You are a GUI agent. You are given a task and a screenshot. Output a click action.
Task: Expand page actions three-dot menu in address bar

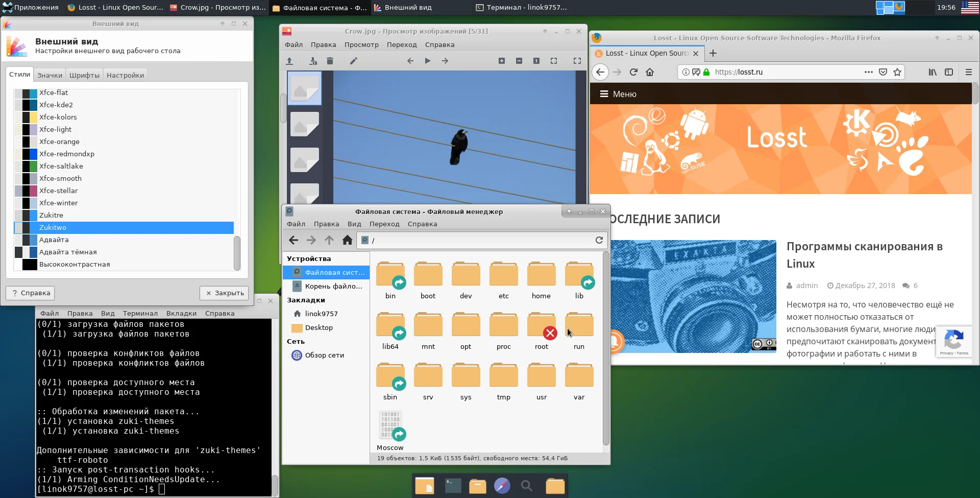[x=868, y=72]
